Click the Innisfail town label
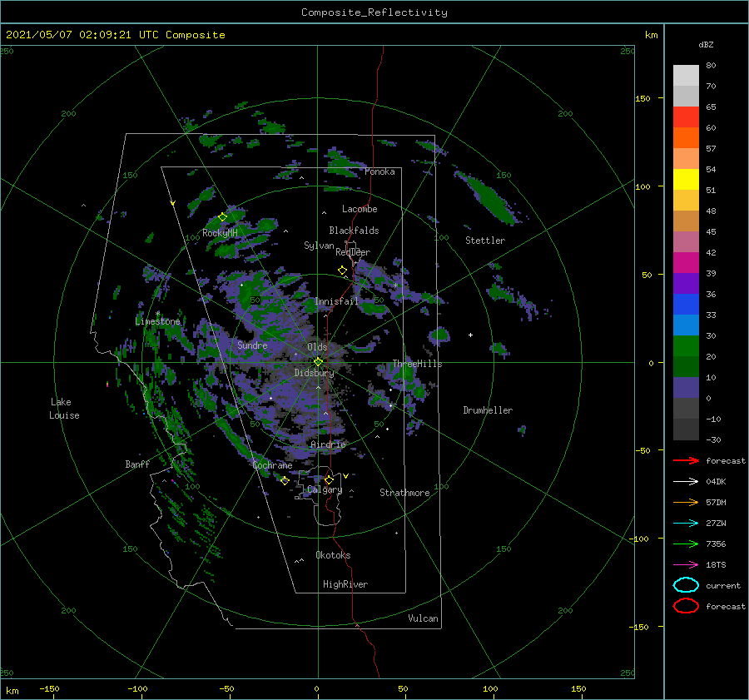The height and width of the screenshot is (700, 749). tap(336, 301)
